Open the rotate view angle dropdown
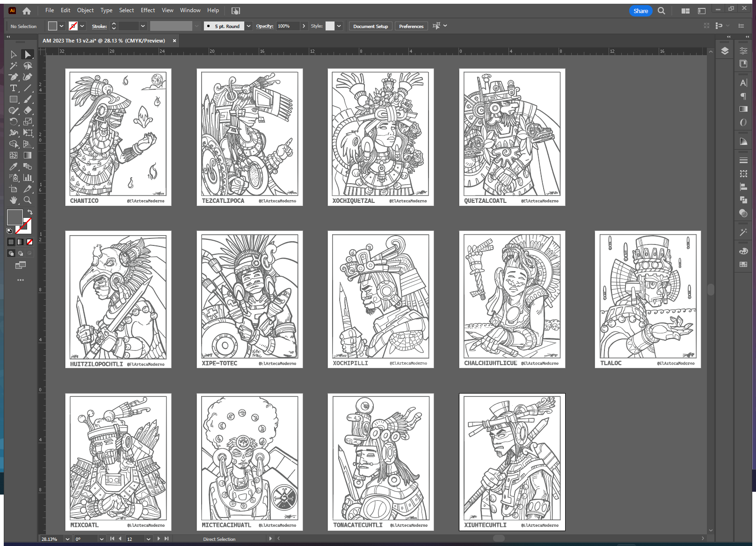The height and width of the screenshot is (546, 756). [x=101, y=539]
